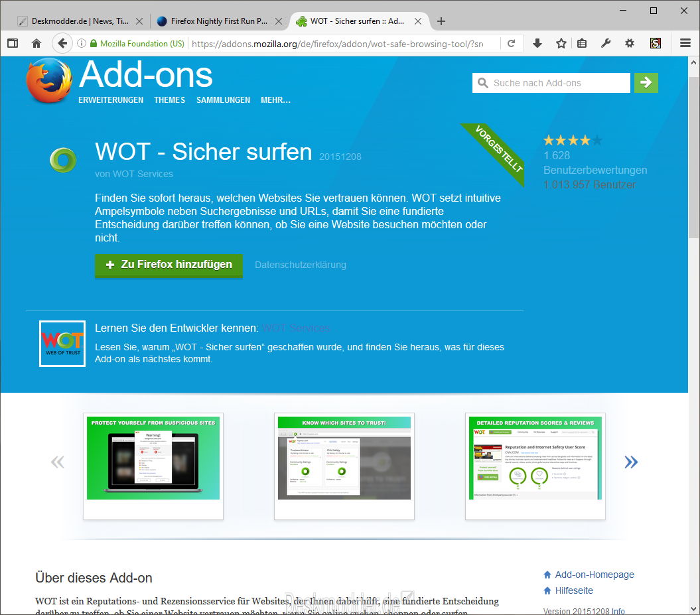700x615 pixels.
Task: Click the version number 20151208 beside title
Action: (340, 157)
